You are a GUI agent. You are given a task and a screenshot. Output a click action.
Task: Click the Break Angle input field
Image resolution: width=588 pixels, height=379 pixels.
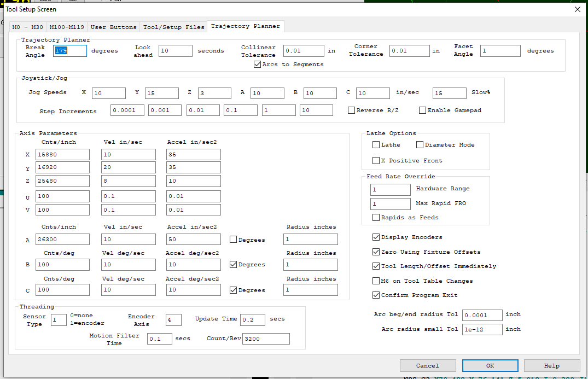(70, 51)
